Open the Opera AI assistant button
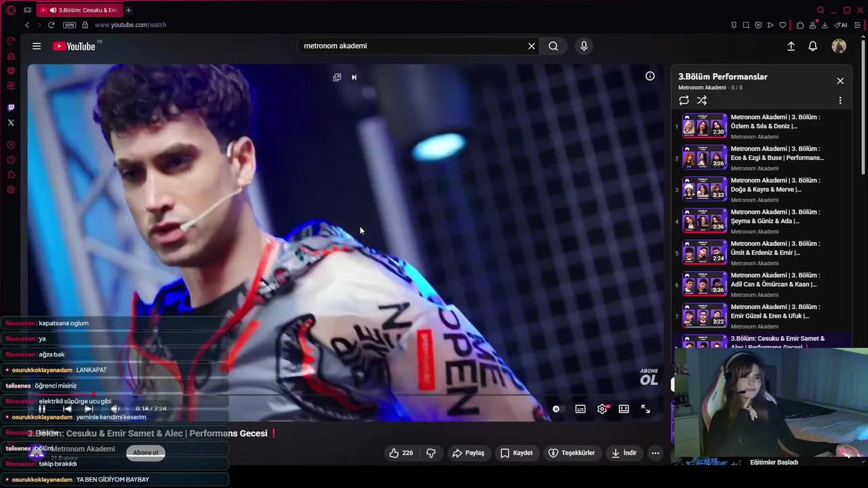868x488 pixels. tap(842, 25)
